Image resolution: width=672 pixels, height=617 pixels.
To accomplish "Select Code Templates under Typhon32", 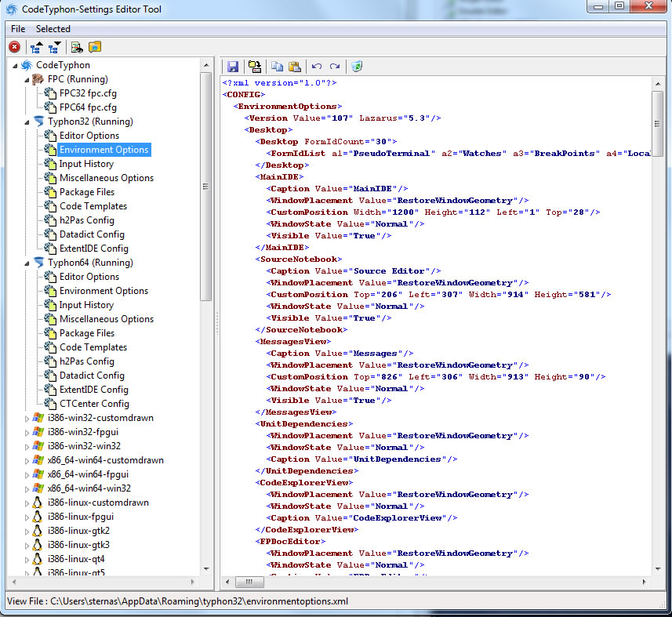I will 93,206.
